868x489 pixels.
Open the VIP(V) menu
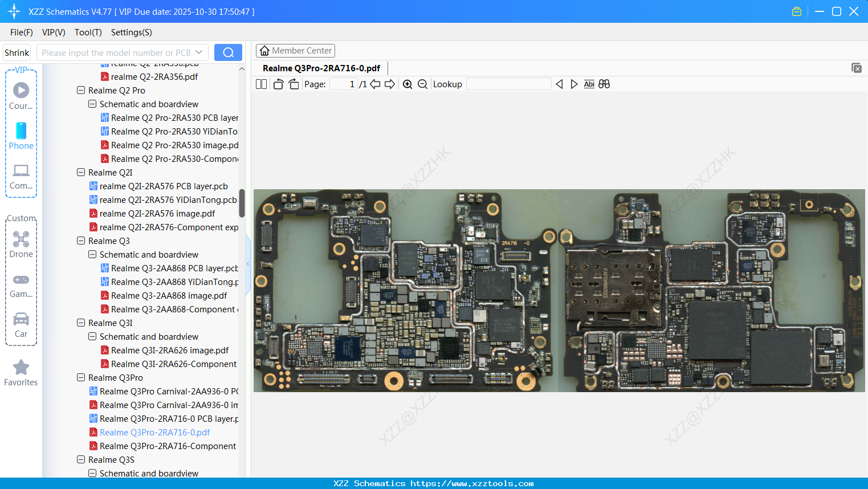[x=54, y=32]
